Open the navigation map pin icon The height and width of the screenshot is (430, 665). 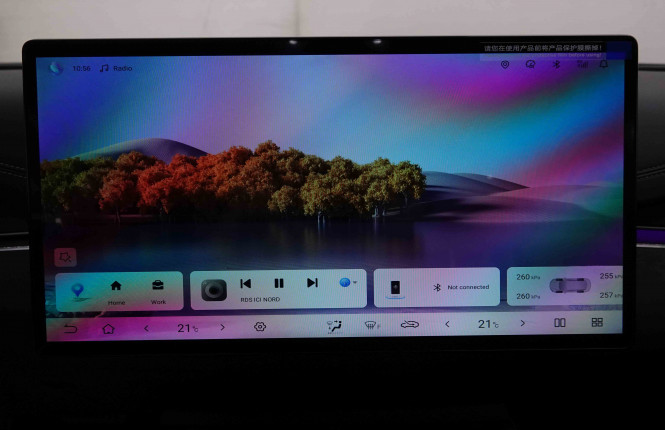click(78, 291)
